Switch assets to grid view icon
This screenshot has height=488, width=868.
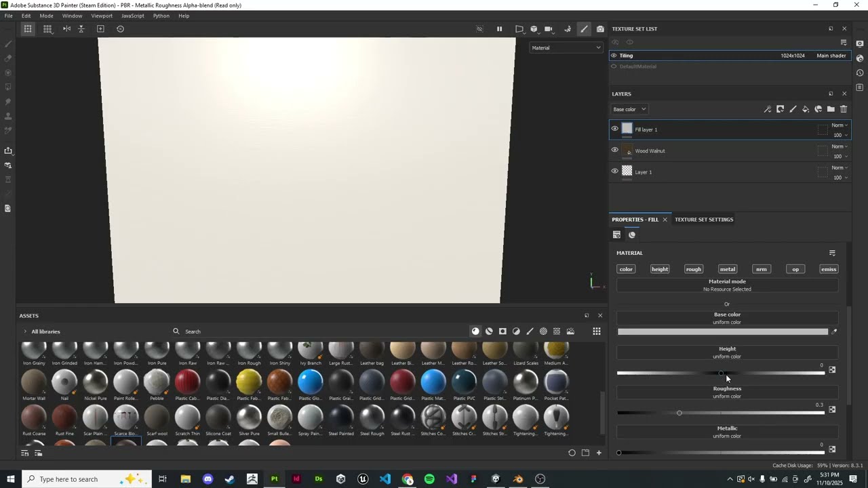[x=597, y=331]
